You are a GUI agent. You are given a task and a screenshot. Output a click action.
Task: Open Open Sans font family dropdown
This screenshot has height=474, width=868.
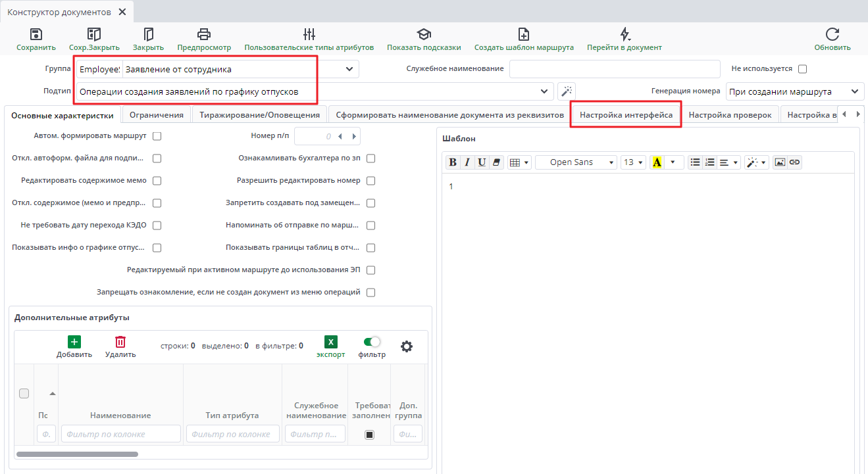pyautogui.click(x=576, y=162)
